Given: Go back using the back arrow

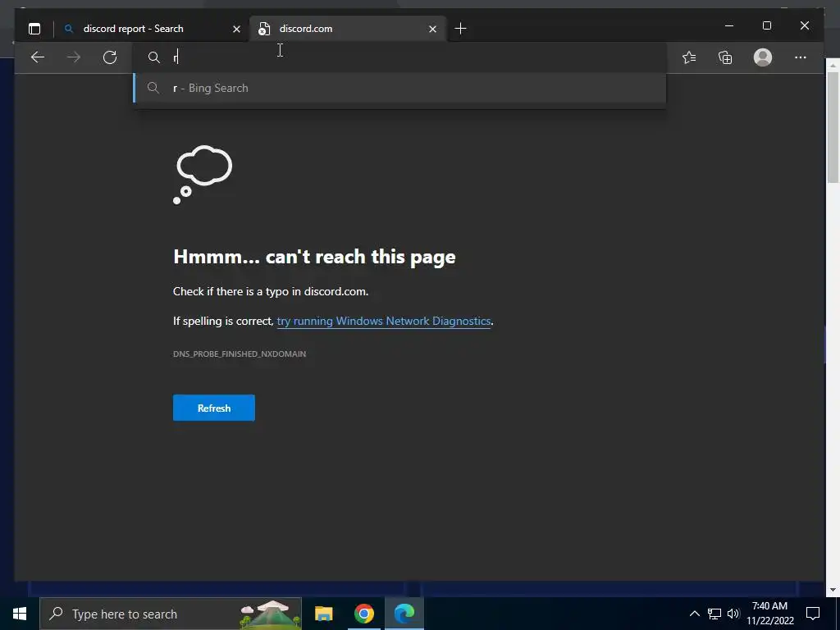Looking at the screenshot, I should (x=38, y=57).
